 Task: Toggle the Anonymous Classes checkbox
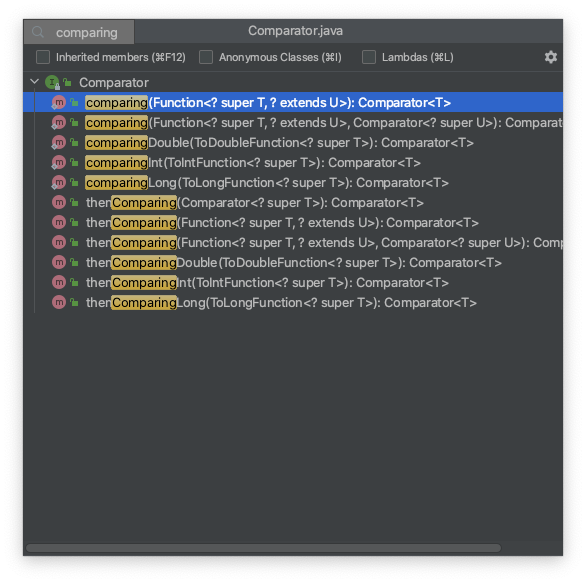(206, 57)
